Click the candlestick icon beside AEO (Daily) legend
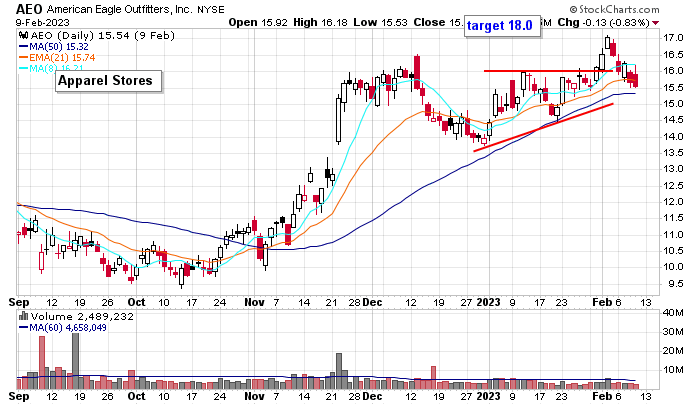The image size is (700, 405). [x=23, y=36]
